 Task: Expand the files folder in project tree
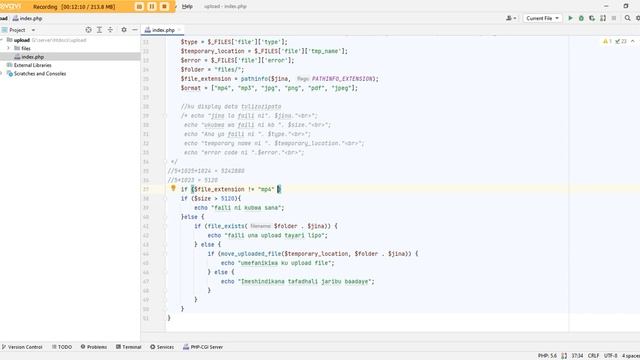pyautogui.click(x=8, y=48)
